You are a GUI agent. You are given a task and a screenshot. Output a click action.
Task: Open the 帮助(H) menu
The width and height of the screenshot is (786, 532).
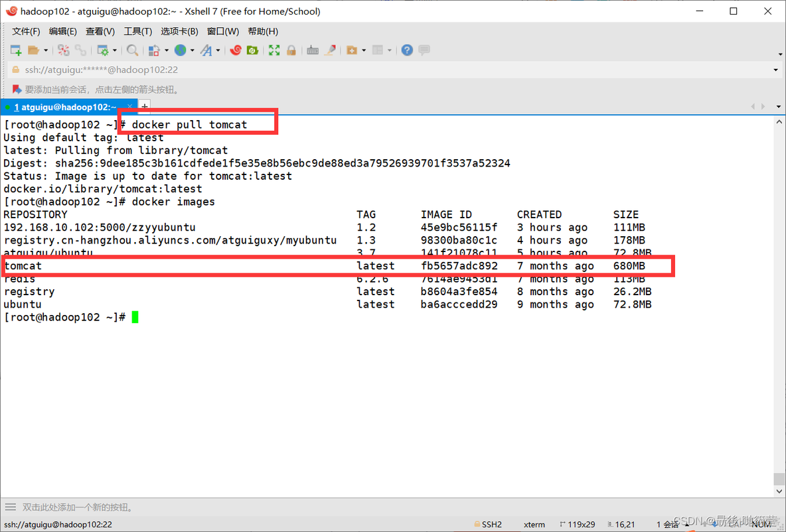tap(263, 32)
